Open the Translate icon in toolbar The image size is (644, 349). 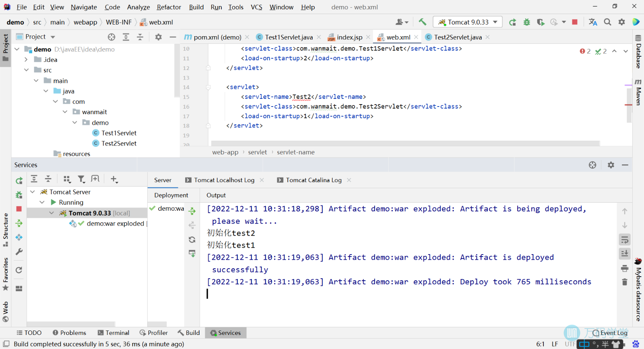593,22
